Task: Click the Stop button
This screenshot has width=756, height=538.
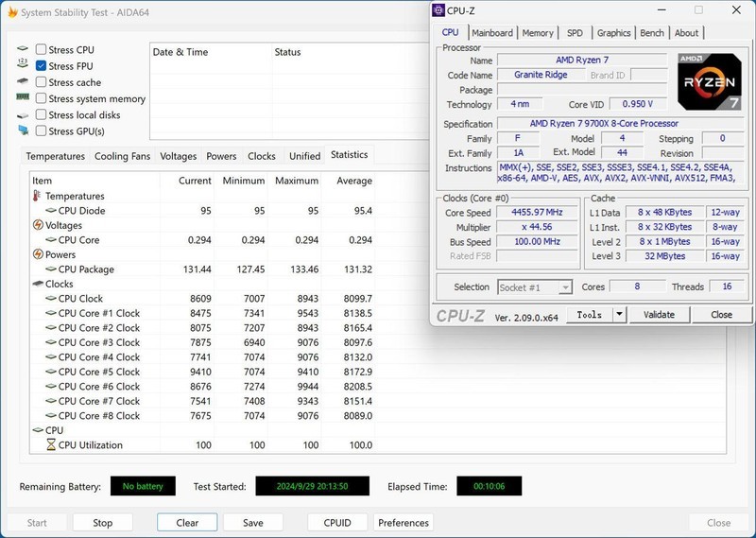Action: point(102,523)
